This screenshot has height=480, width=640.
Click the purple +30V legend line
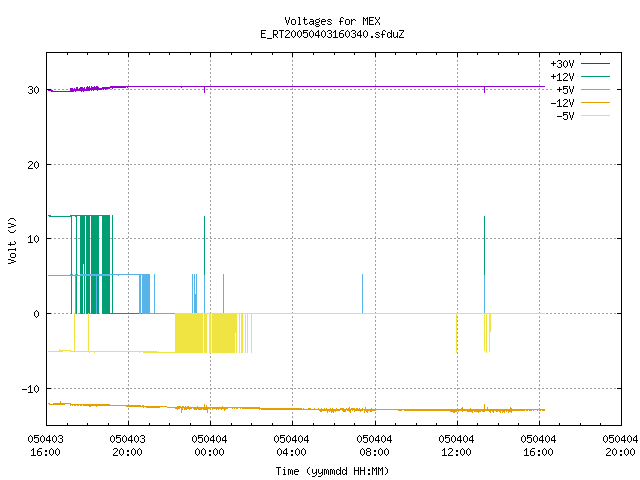595,64
